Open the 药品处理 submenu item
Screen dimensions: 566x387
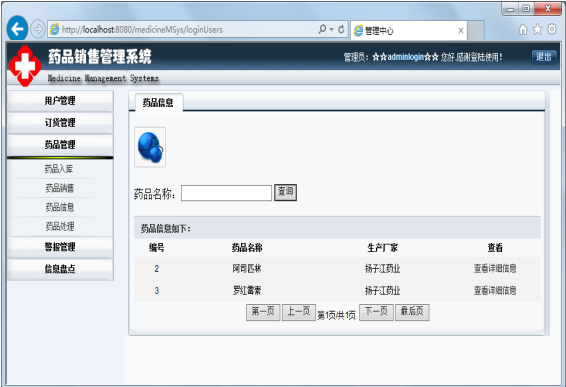[x=60, y=226]
